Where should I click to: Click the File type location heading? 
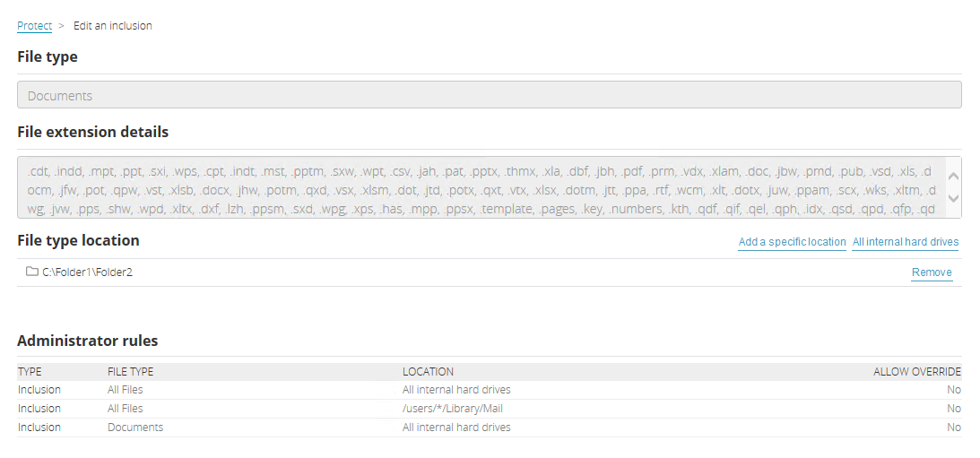pos(78,240)
